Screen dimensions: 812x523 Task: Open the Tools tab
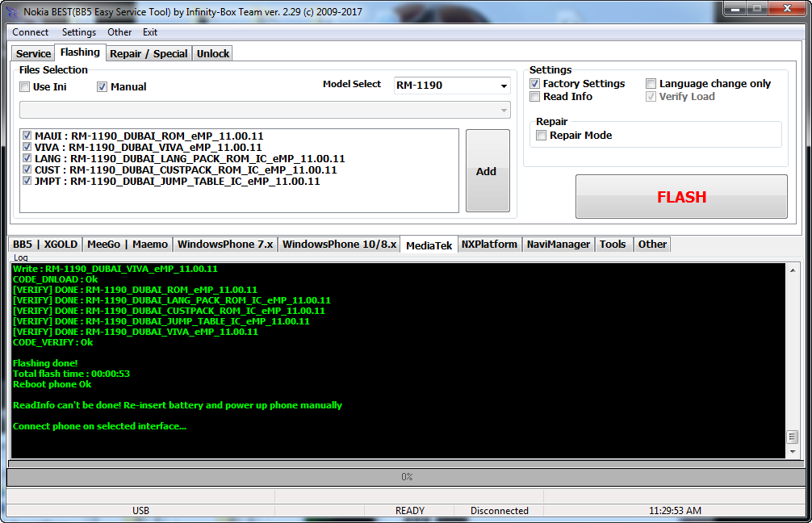coord(613,245)
